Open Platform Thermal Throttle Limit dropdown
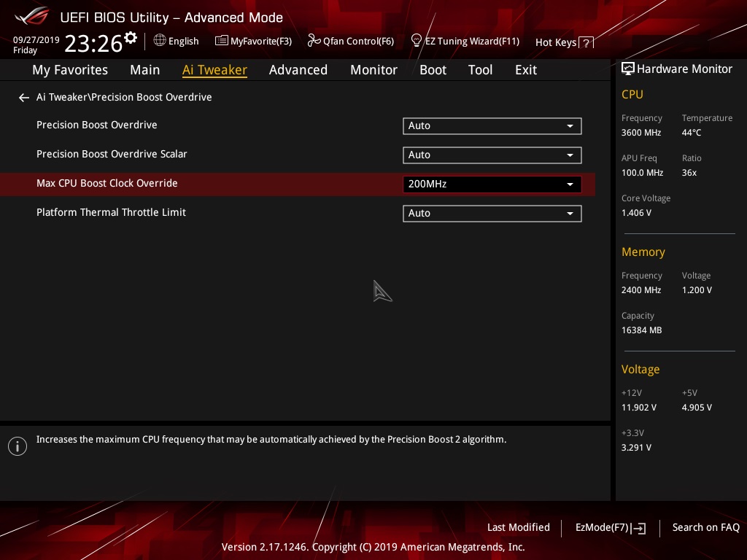This screenshot has height=560, width=747. click(x=492, y=214)
